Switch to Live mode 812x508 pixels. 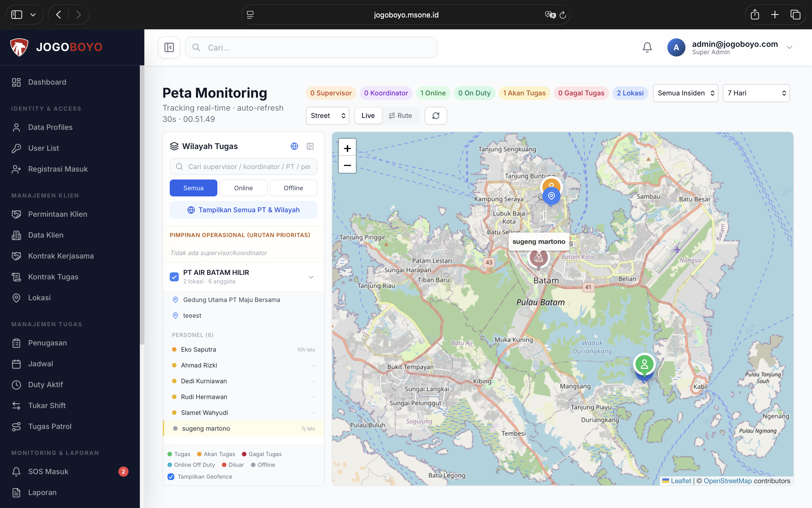click(368, 116)
